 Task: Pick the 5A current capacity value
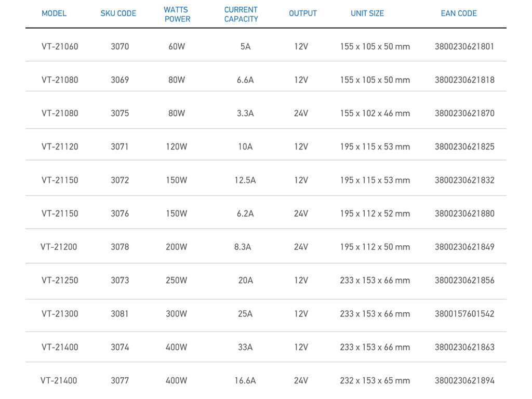click(x=246, y=46)
